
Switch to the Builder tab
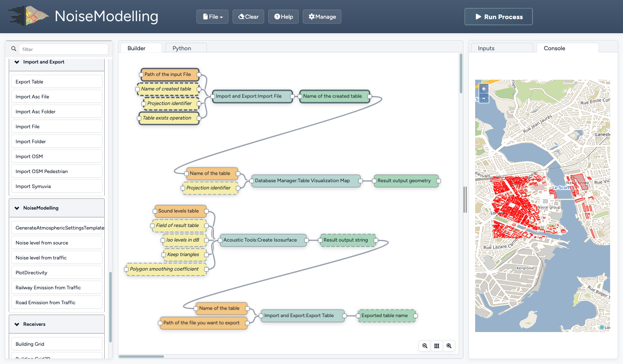tap(141, 48)
